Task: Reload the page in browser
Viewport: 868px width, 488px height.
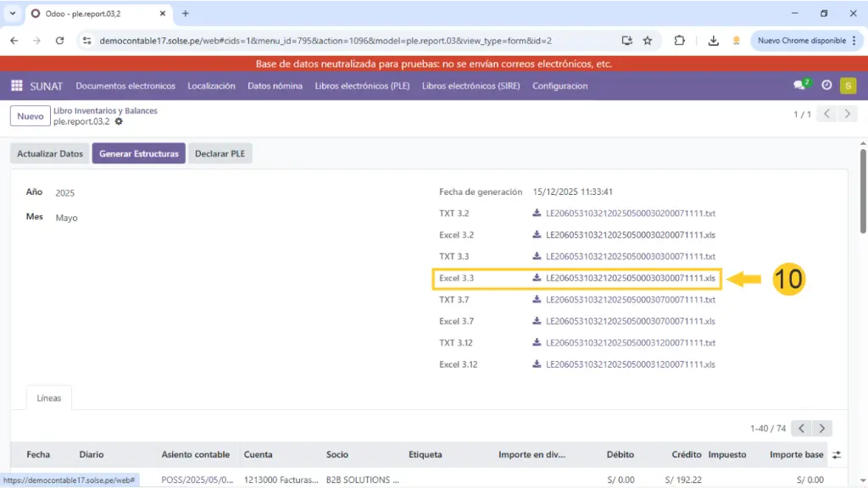Action: pyautogui.click(x=59, y=41)
